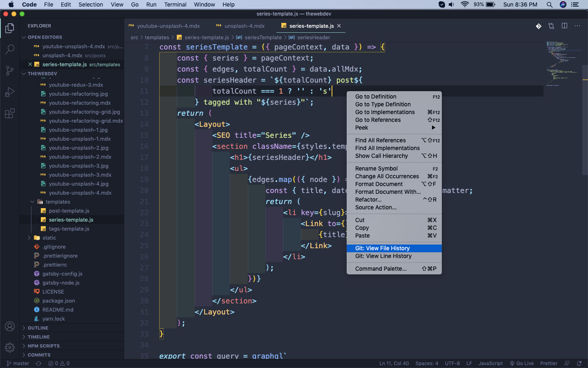Open the Accounts menu in activity bar
This screenshot has height=368, width=588.
tap(10, 326)
